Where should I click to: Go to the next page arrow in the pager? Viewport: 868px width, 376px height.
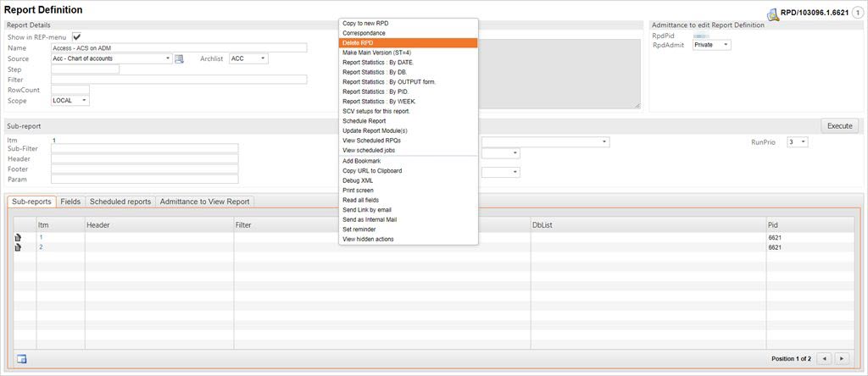point(842,358)
